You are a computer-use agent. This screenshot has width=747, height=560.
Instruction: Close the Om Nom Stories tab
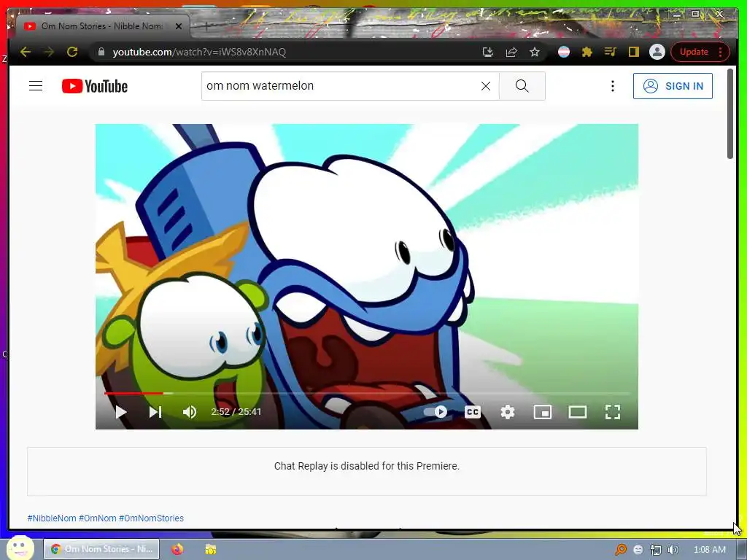[x=179, y=26]
